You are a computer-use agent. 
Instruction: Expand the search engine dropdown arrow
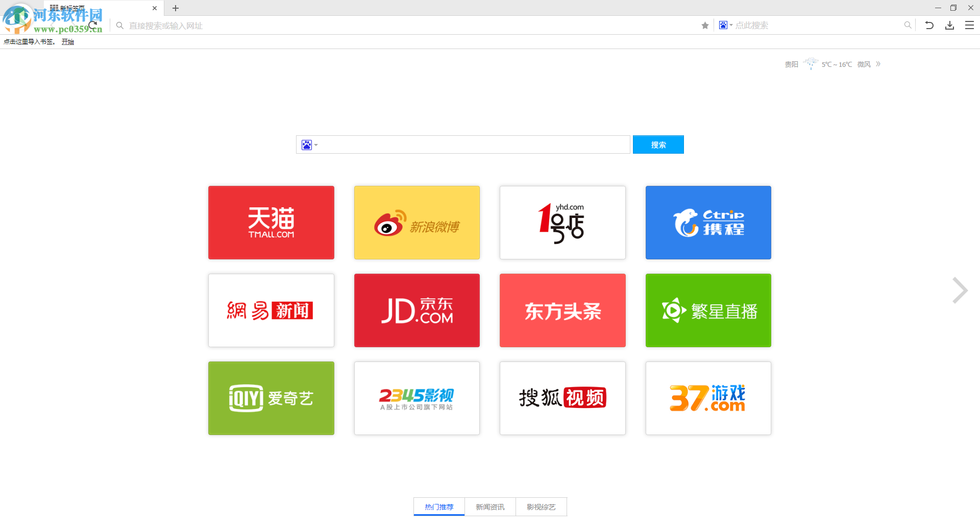point(316,145)
